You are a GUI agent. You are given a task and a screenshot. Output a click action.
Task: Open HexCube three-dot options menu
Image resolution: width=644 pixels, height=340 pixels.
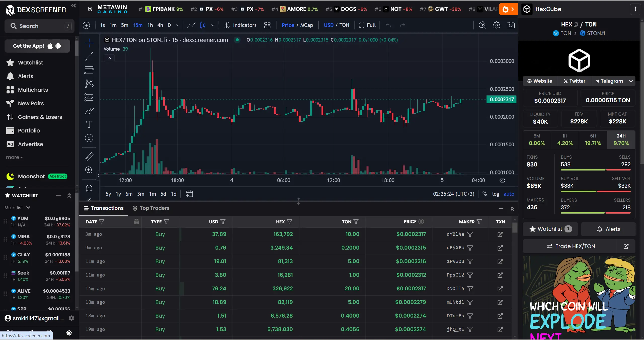tap(635, 9)
